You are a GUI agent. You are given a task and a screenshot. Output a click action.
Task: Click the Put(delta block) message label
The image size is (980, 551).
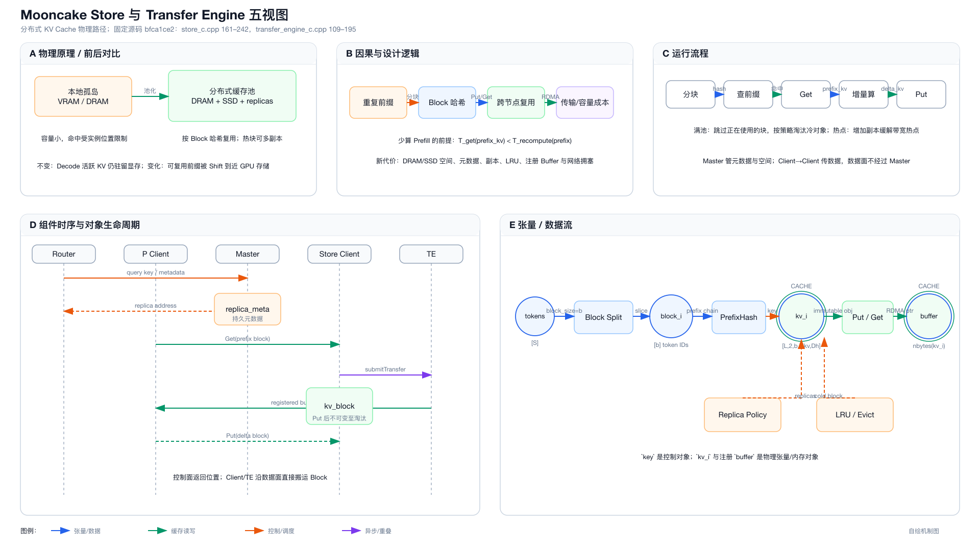tap(248, 436)
